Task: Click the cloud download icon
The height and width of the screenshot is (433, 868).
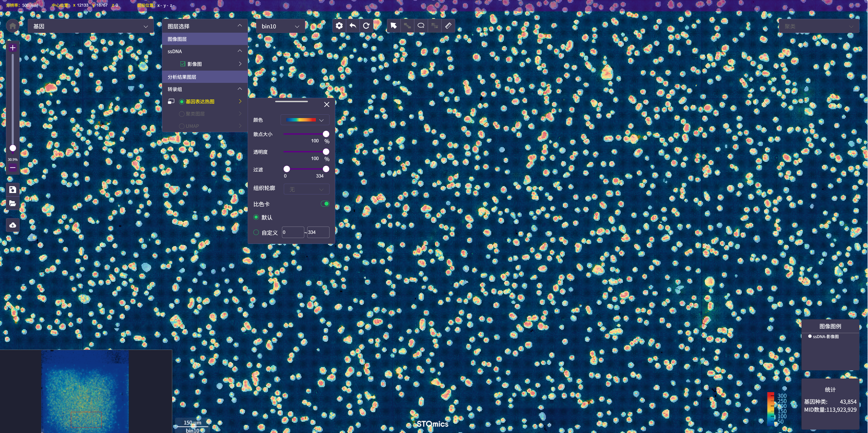Action: 13,225
